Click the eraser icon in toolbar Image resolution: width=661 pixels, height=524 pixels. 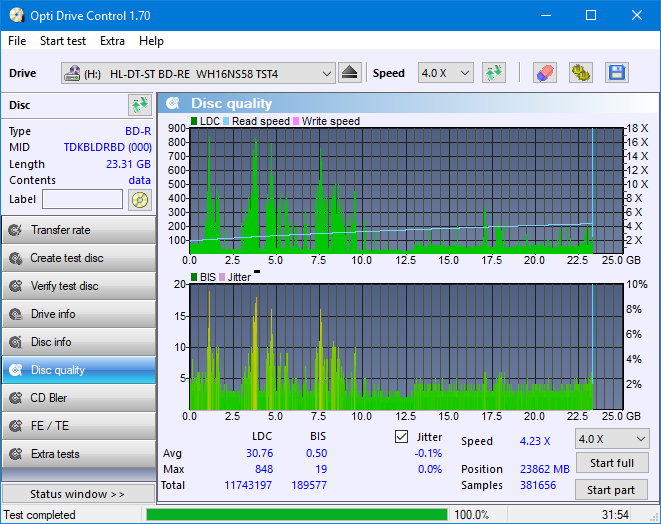(x=545, y=73)
